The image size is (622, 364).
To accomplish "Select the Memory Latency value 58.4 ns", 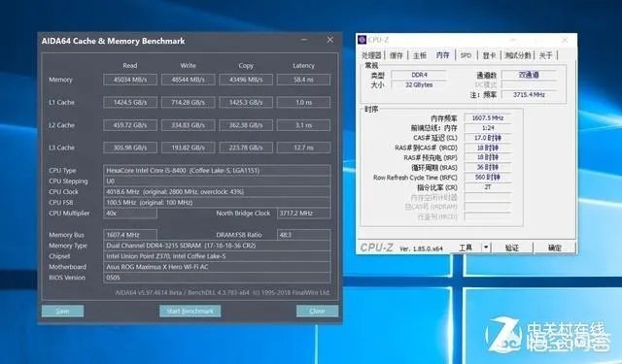I will 303,80.
